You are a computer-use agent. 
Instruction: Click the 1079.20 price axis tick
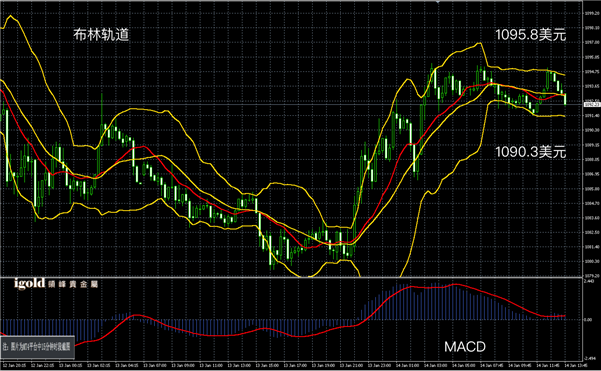[592, 276]
